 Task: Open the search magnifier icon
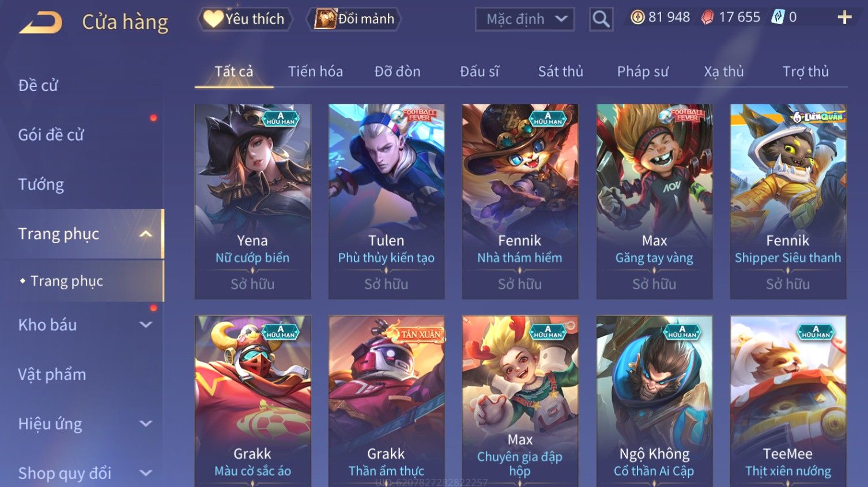[601, 19]
